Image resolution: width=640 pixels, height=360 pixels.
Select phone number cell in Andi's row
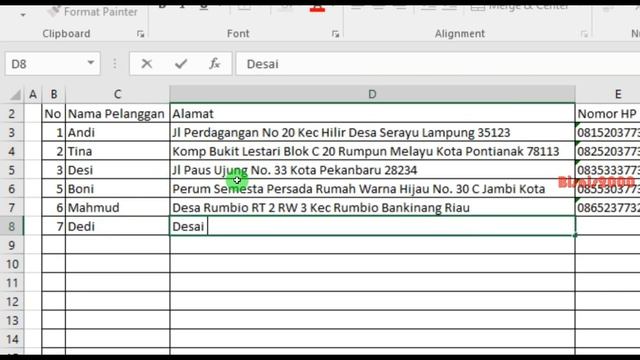tap(608, 132)
